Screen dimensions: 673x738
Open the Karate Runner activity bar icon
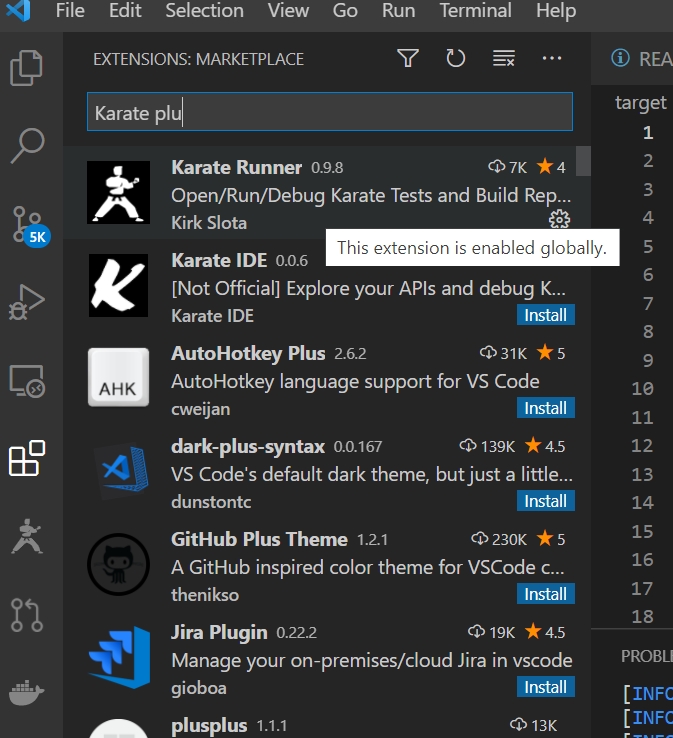[x=27, y=536]
